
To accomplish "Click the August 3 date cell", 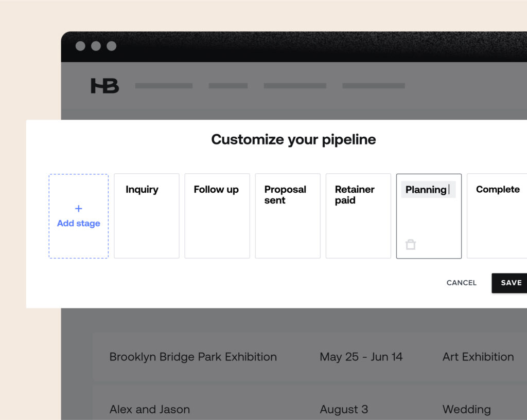I will [x=344, y=409].
